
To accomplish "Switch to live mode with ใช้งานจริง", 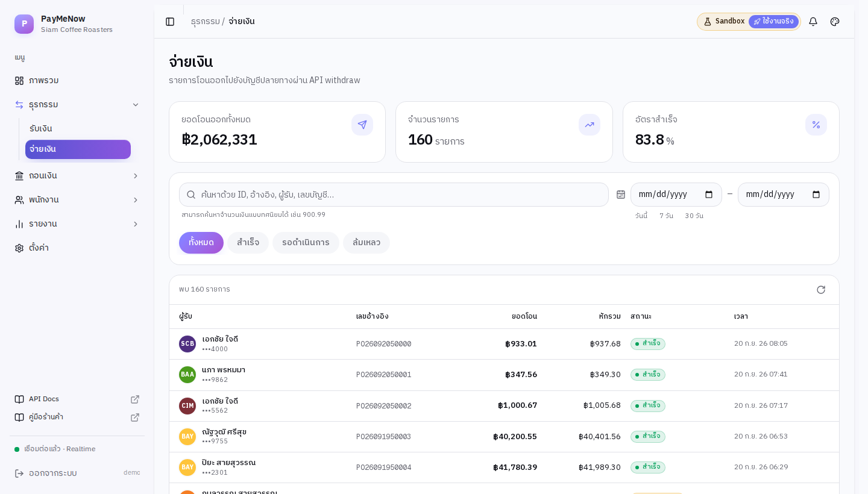I will pyautogui.click(x=773, y=22).
